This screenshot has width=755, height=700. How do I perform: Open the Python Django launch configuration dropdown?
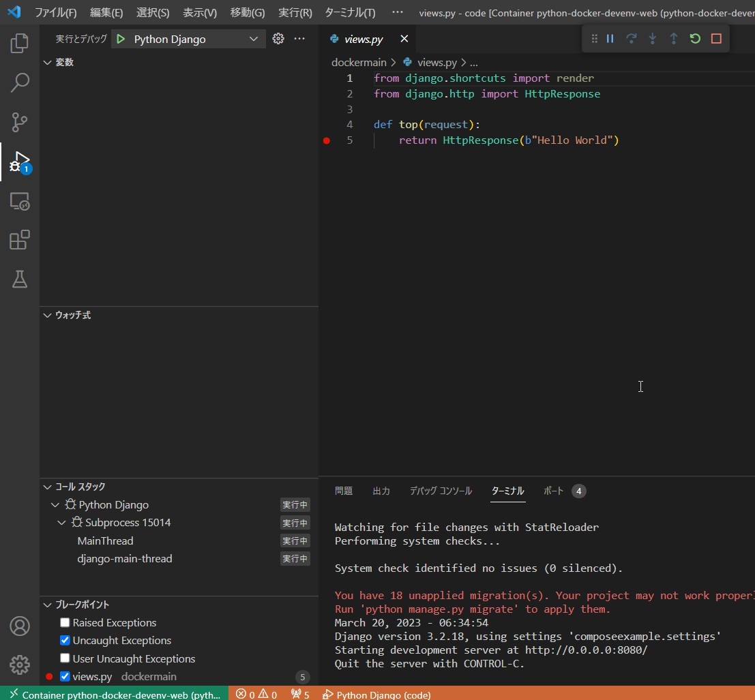coord(253,39)
